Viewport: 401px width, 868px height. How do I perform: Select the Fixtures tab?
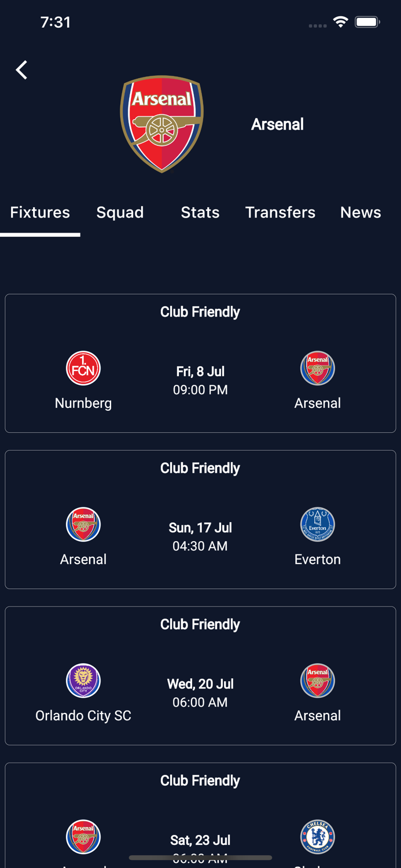[x=40, y=212]
